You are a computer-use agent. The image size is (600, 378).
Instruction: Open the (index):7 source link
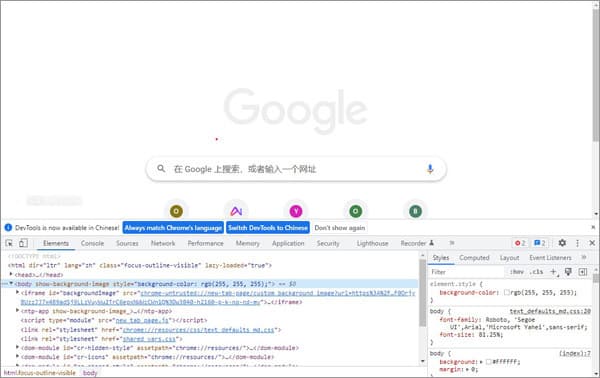point(575,353)
